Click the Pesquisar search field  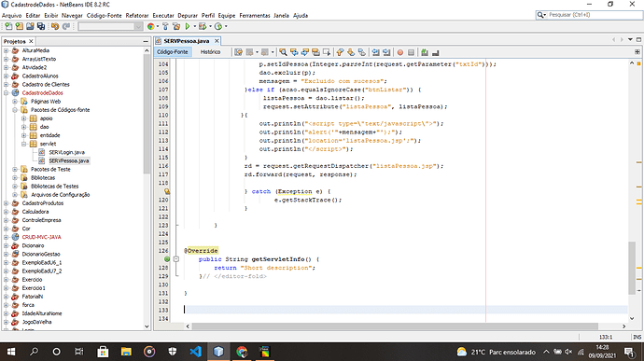[595, 15]
